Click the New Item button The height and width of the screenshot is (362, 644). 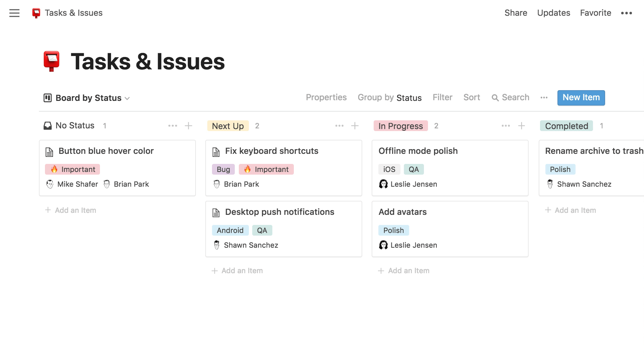click(581, 98)
